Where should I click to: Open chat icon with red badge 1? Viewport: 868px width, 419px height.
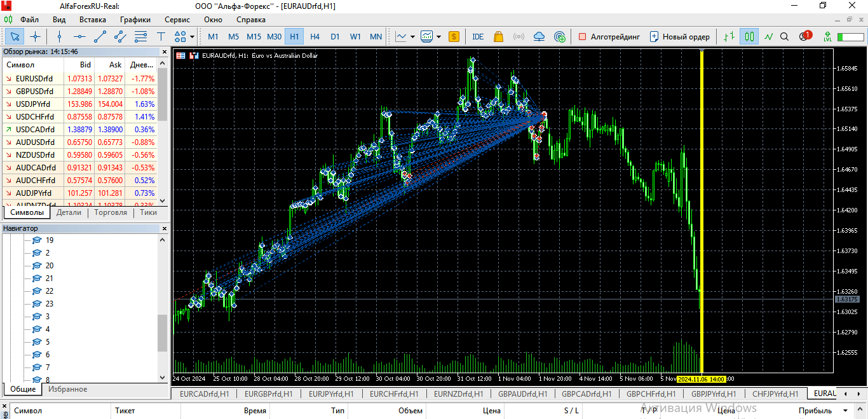click(804, 36)
